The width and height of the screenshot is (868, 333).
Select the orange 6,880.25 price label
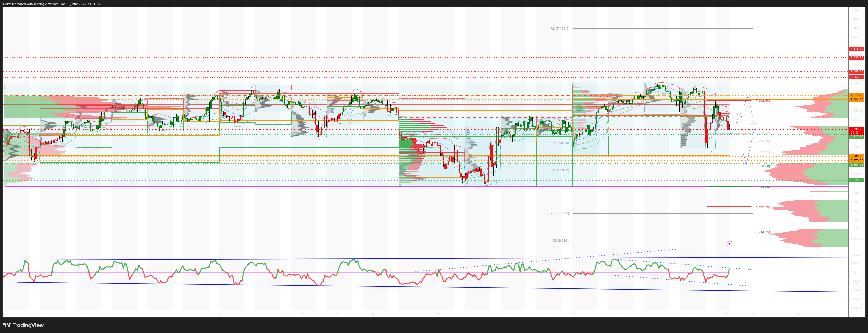(856, 156)
